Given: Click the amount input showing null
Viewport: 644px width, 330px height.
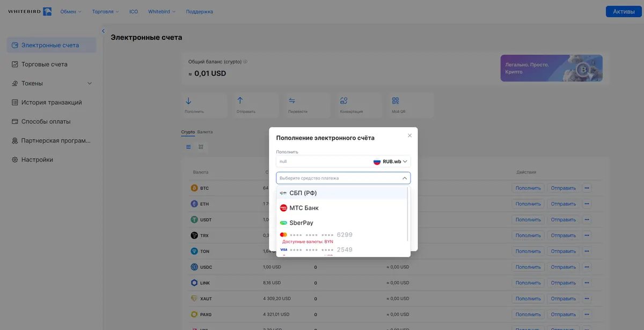Looking at the screenshot, I should (322, 161).
